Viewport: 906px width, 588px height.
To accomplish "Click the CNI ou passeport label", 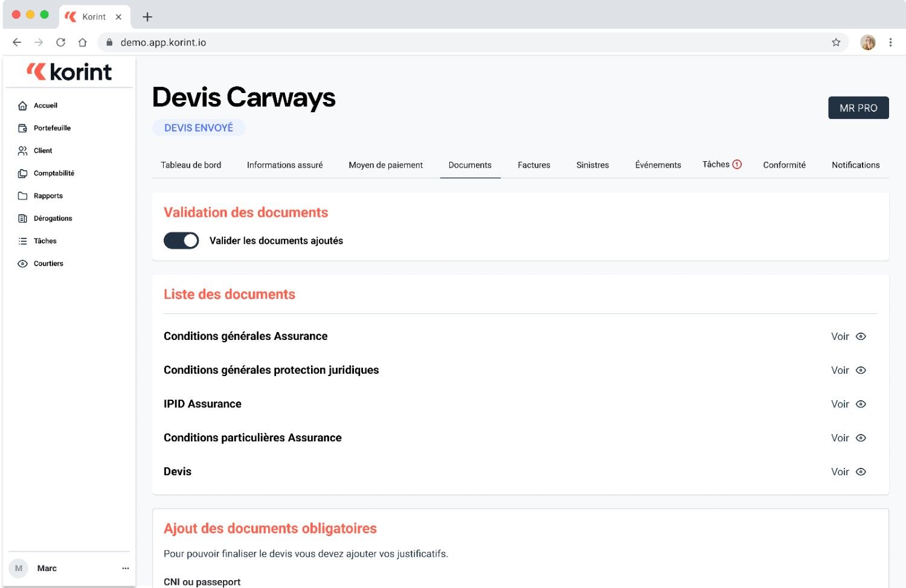I will point(202,582).
